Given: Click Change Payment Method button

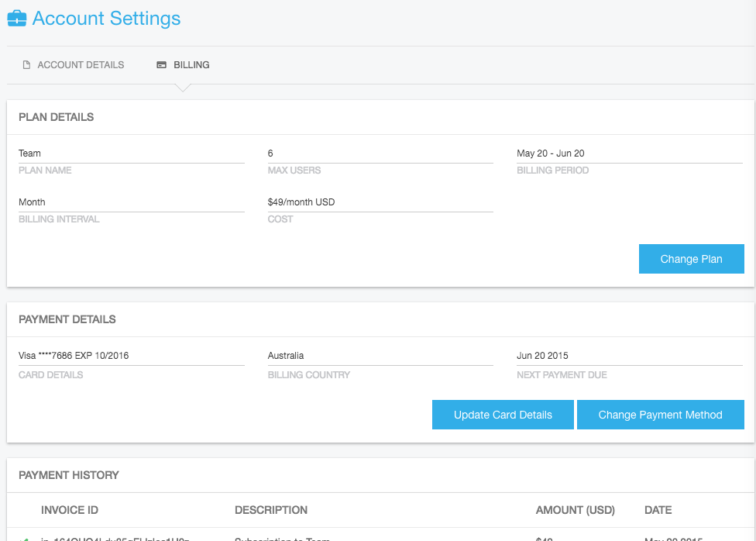Looking at the screenshot, I should click(x=661, y=415).
